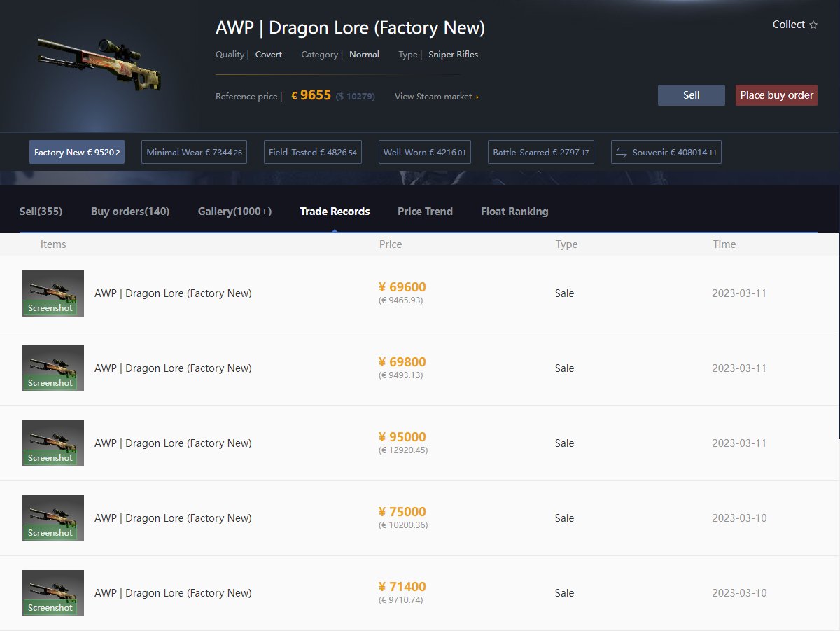Switch to the Sell(355) tab
The height and width of the screenshot is (631, 840).
41,212
